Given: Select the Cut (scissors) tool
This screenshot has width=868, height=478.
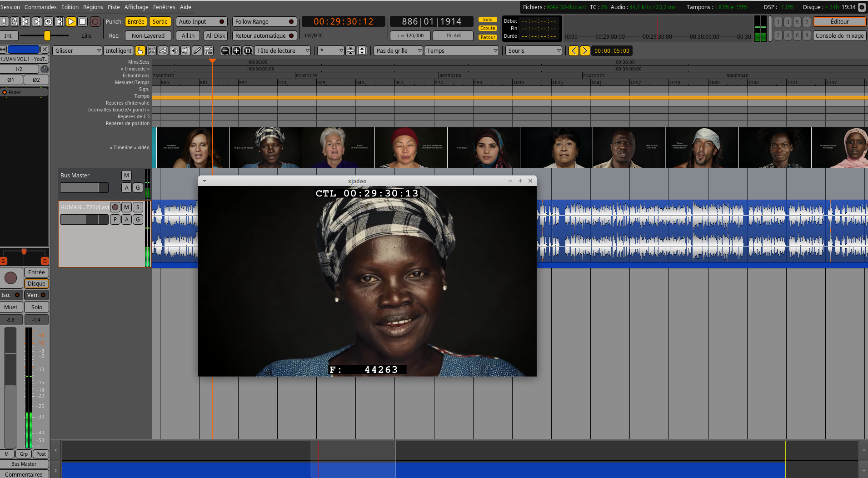Looking at the screenshot, I should tap(163, 51).
